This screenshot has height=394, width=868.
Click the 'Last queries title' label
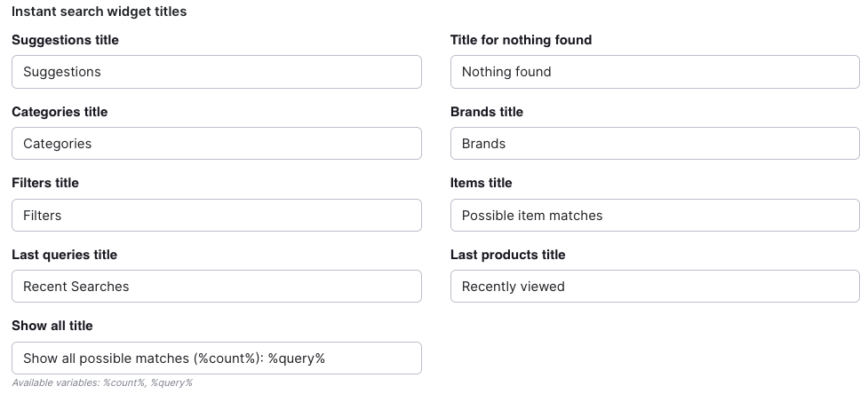coord(64,255)
